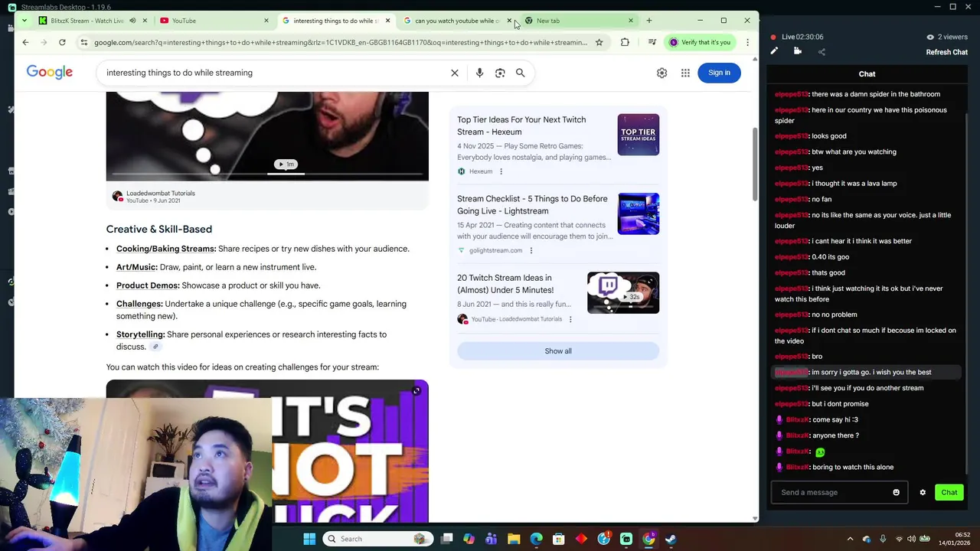Open options menu for Loadedwombat Tutorials result

point(570,319)
